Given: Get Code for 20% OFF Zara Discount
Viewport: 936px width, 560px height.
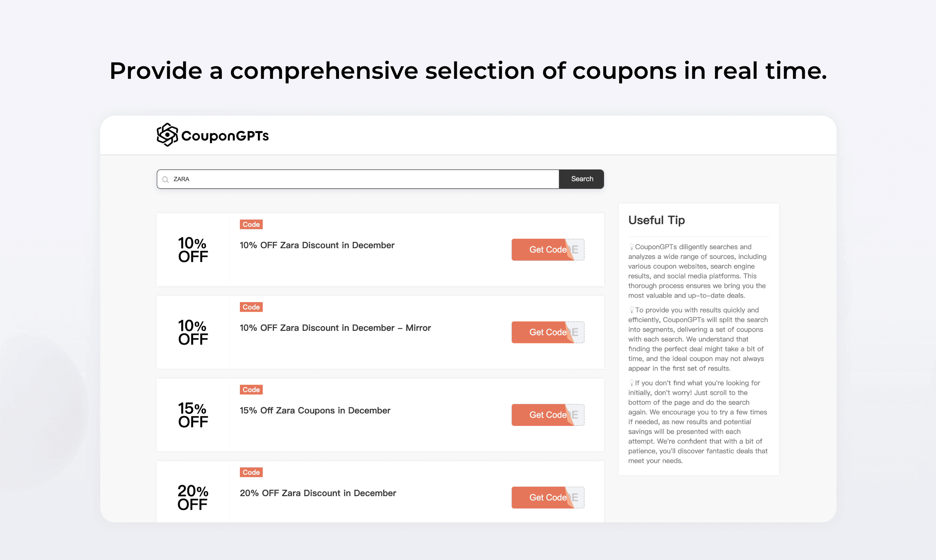Looking at the screenshot, I should coord(547,497).
